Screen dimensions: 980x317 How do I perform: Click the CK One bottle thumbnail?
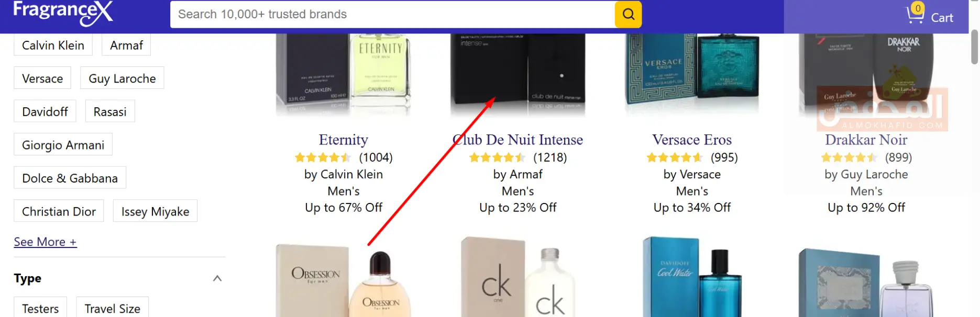pos(517,277)
